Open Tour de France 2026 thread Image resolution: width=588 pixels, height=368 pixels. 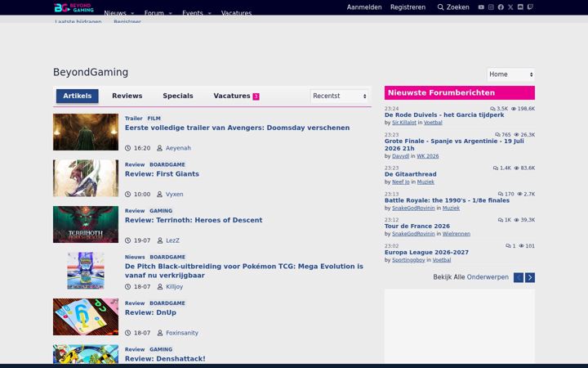tap(417, 226)
